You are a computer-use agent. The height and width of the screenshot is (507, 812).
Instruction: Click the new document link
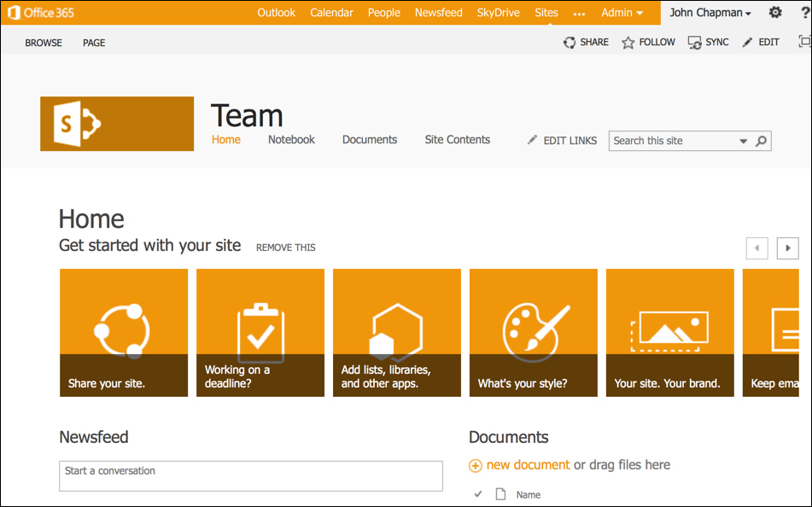[527, 465]
